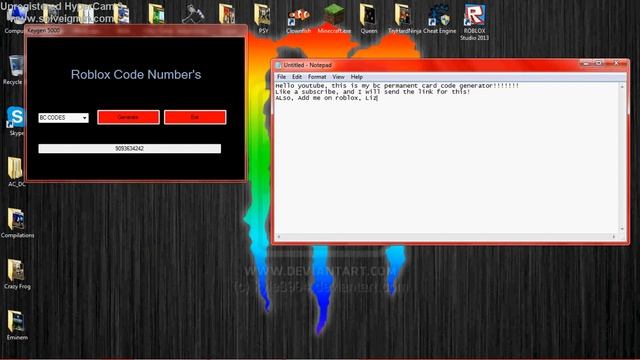Click the Notepad title bar icon
The width and height of the screenshot is (640, 360).
click(278, 65)
